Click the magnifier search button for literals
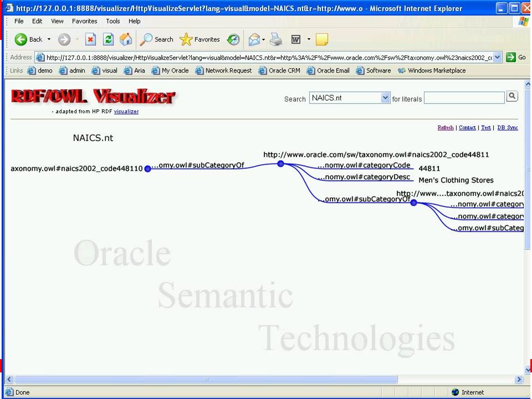This screenshot has height=399, width=532. click(x=512, y=96)
